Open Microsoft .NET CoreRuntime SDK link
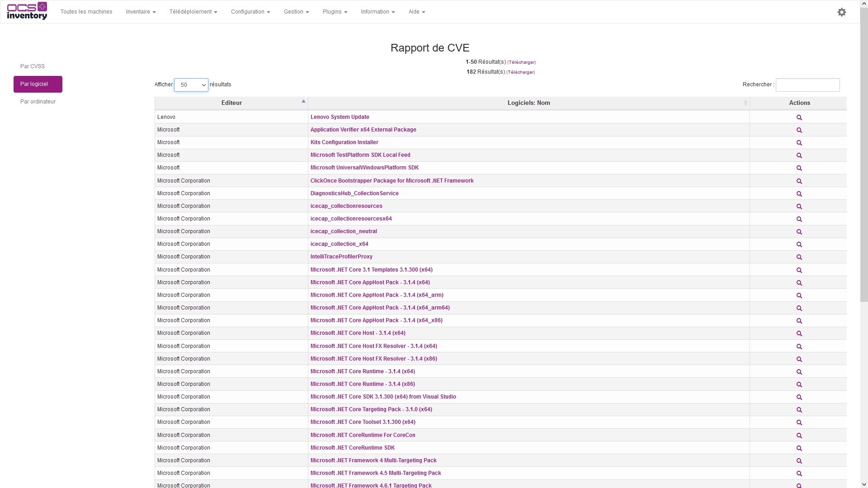This screenshot has width=868, height=488. [352, 448]
